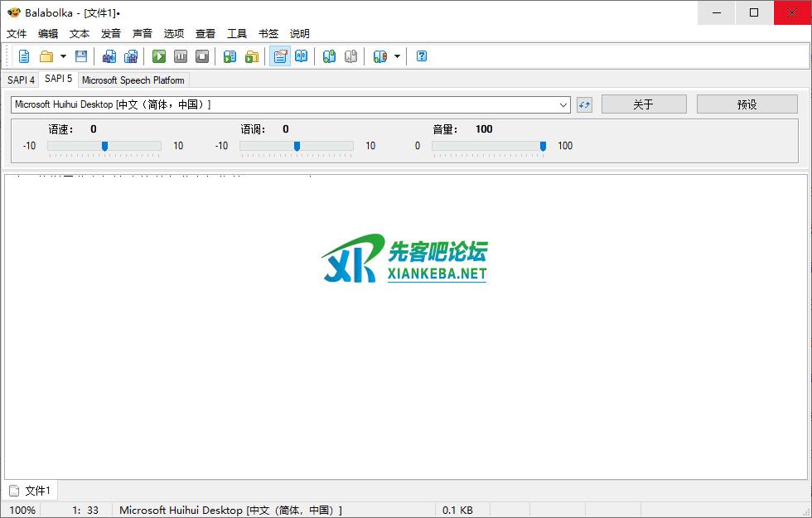Switch to Microsoft Speech Platform tab
Image resolution: width=812 pixels, height=518 pixels.
tap(133, 80)
